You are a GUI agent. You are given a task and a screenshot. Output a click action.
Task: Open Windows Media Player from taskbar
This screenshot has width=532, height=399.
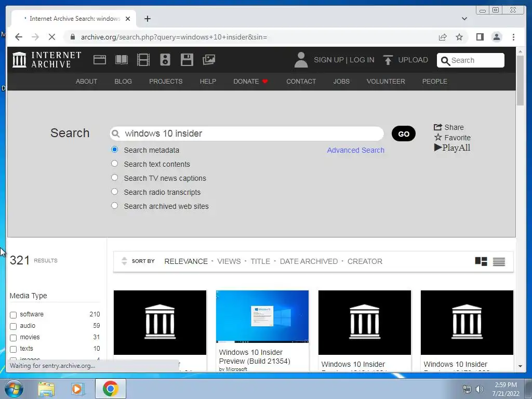click(x=78, y=389)
